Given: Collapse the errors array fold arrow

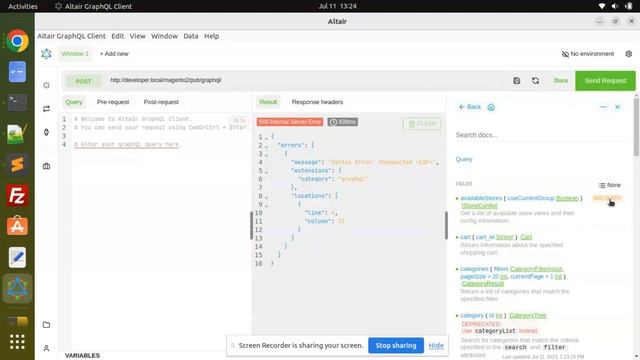Looking at the screenshot, I should pos(266,146).
